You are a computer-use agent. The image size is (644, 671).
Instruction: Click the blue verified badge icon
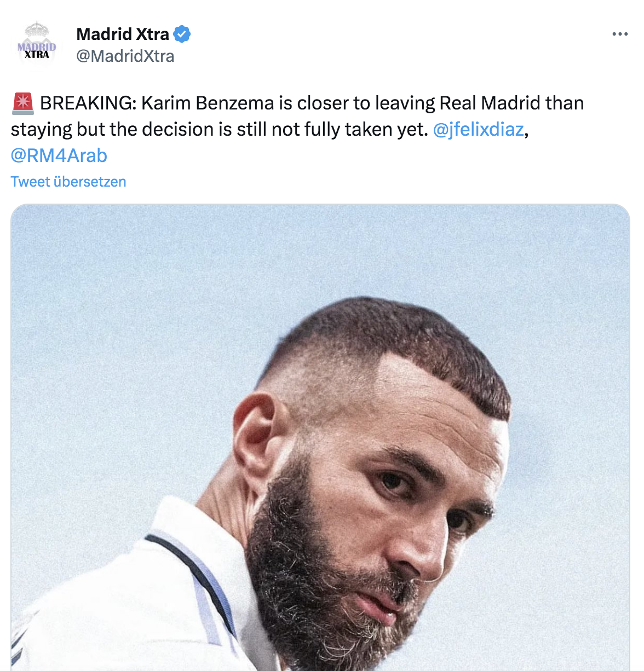[x=182, y=34]
